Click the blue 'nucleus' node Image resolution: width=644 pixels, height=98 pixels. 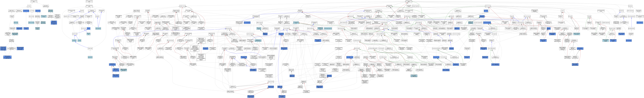(88, 29)
